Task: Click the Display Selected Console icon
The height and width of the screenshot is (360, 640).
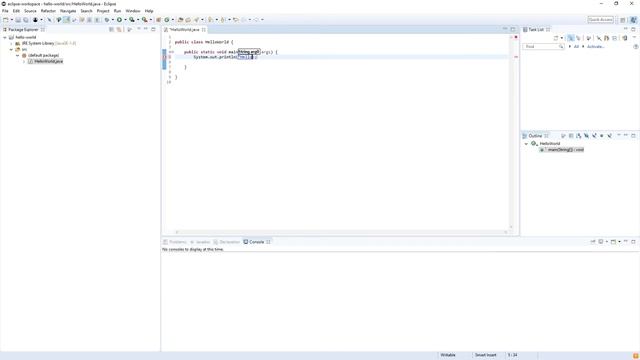Action: point(601,242)
